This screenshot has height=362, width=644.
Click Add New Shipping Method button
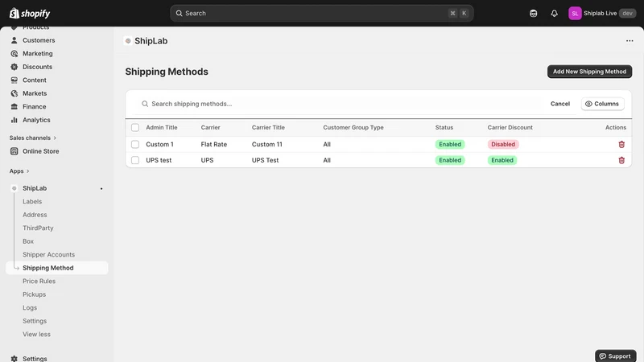coord(589,72)
